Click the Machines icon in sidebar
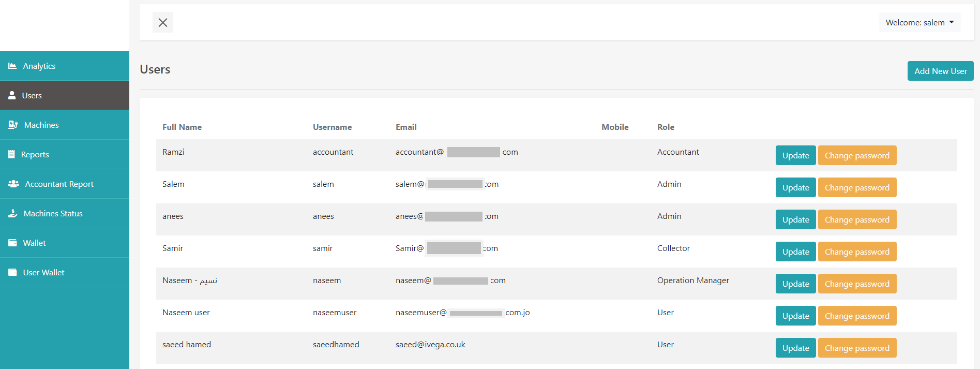This screenshot has height=369, width=980. coord(13,125)
